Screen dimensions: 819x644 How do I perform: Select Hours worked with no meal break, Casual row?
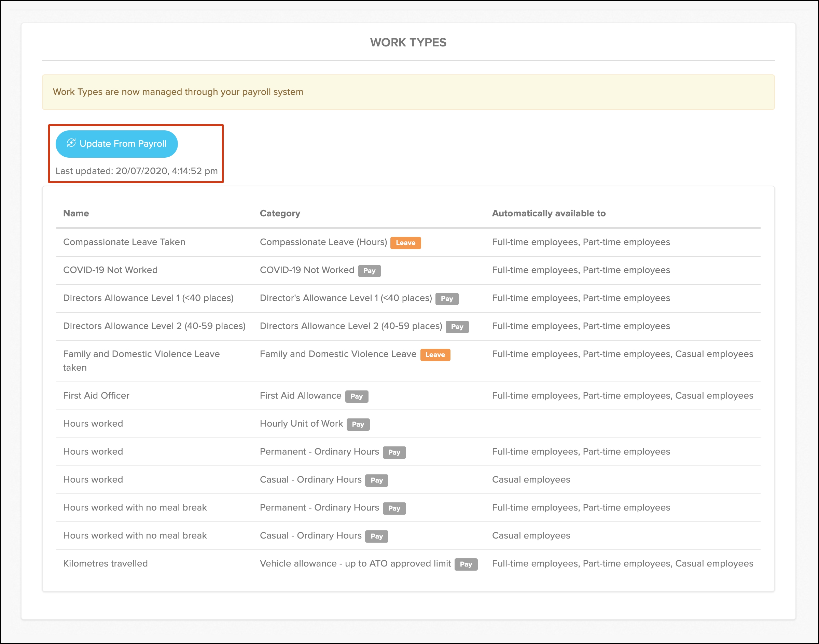(135, 535)
